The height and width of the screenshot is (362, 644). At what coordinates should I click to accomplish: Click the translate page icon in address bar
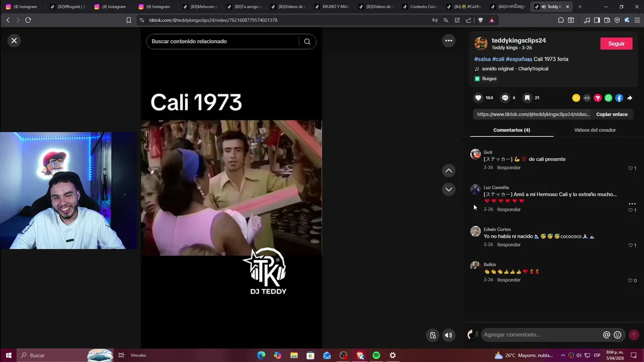point(446,20)
